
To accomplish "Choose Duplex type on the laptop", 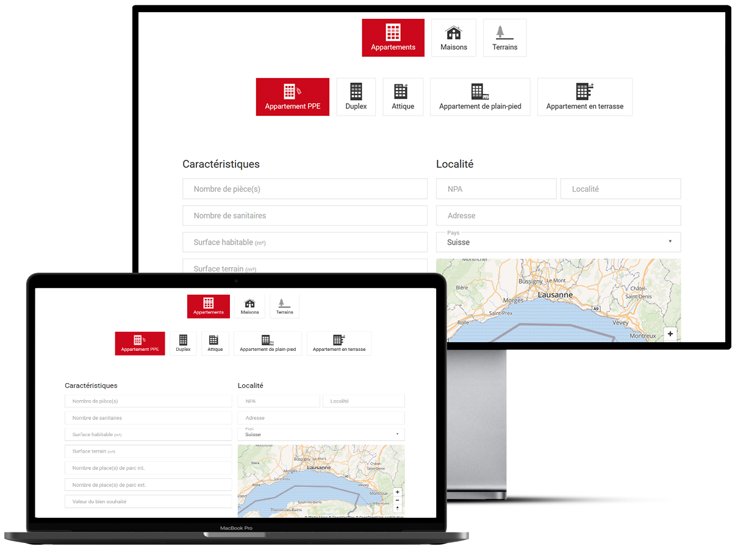I will click(183, 343).
